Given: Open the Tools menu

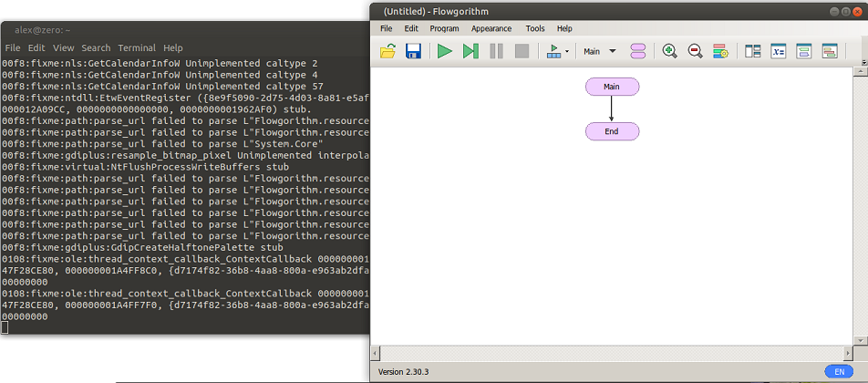Looking at the screenshot, I should [x=535, y=28].
